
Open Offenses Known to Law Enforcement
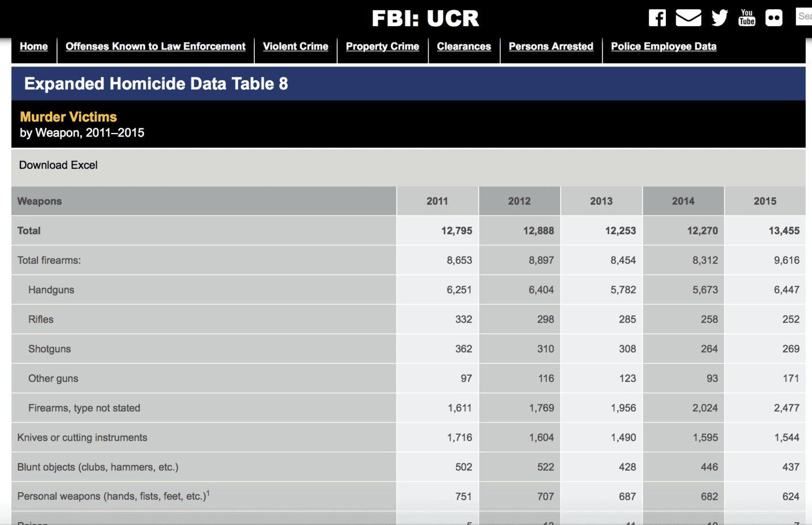(x=155, y=47)
